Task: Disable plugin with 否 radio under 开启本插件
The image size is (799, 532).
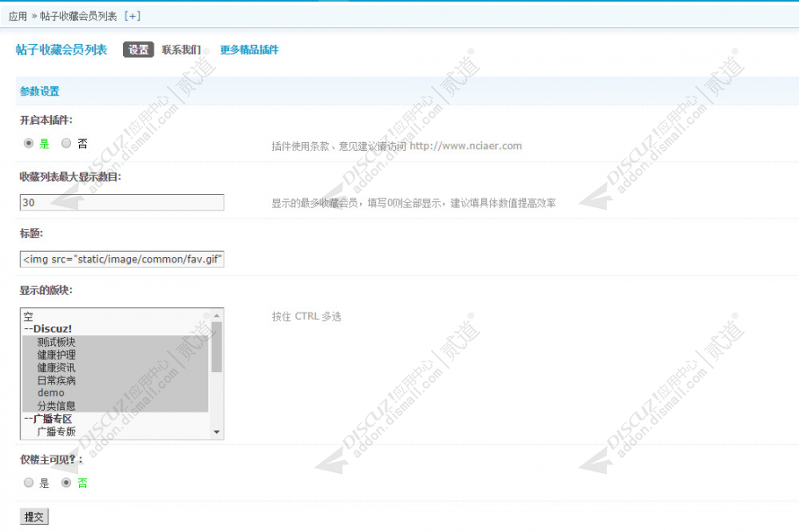Action: tap(66, 143)
